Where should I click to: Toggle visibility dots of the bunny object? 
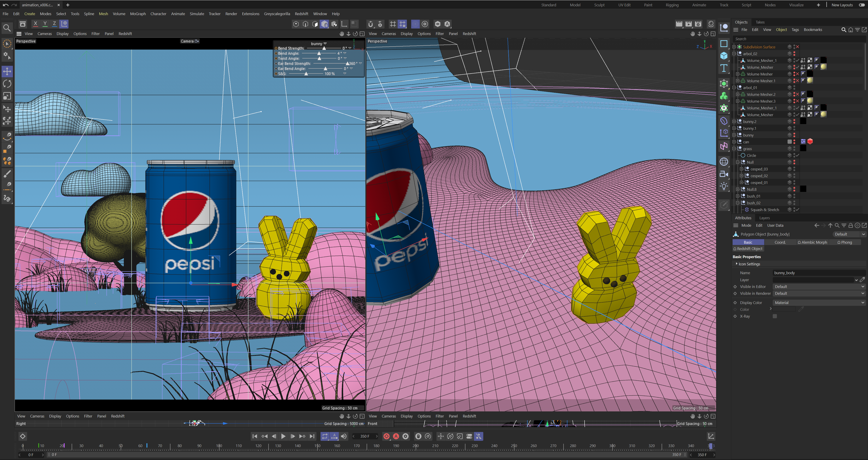[794, 135]
